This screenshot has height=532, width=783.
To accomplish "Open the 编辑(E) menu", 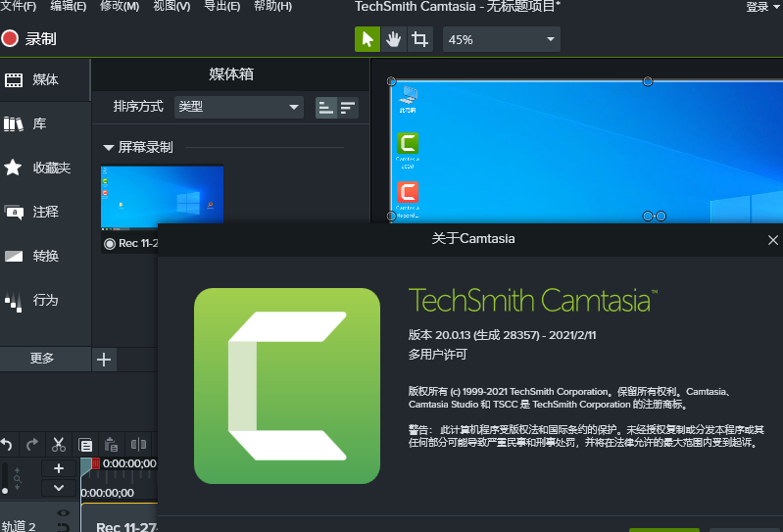I will coord(69,6).
